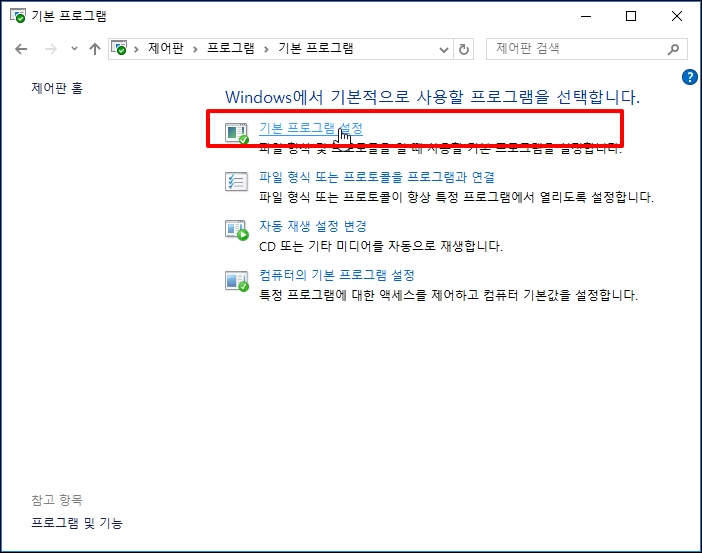The width and height of the screenshot is (702, 553).
Task: Open 프로그램 및 기능 link
Action: click(77, 523)
